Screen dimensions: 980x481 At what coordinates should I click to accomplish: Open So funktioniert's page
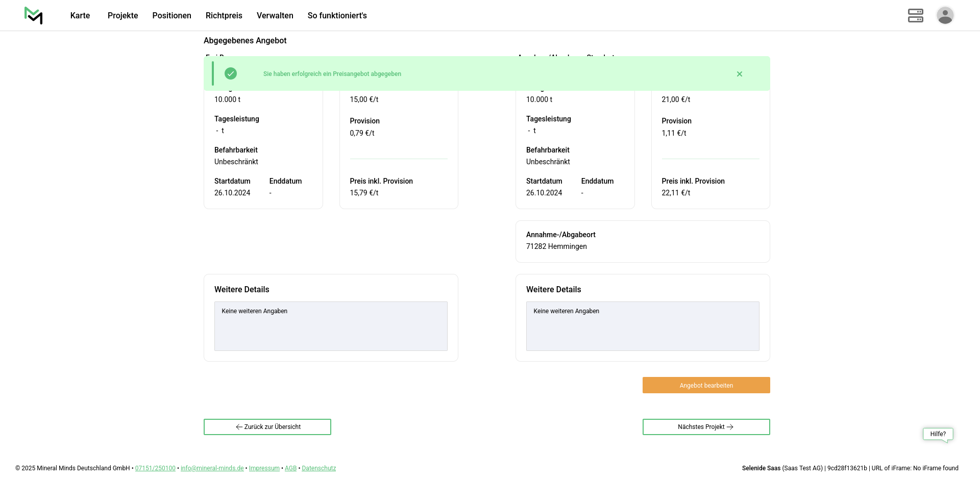[337, 15]
